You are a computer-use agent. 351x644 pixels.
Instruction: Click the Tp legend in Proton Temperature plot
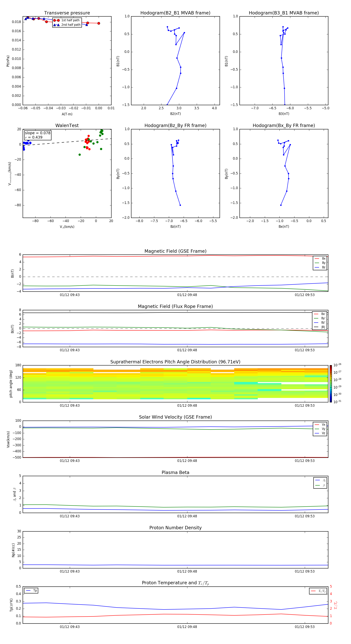coord(31,591)
